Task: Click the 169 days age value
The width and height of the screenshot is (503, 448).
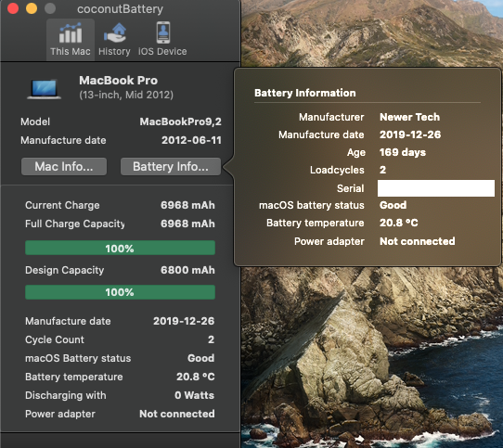Action: tap(403, 152)
